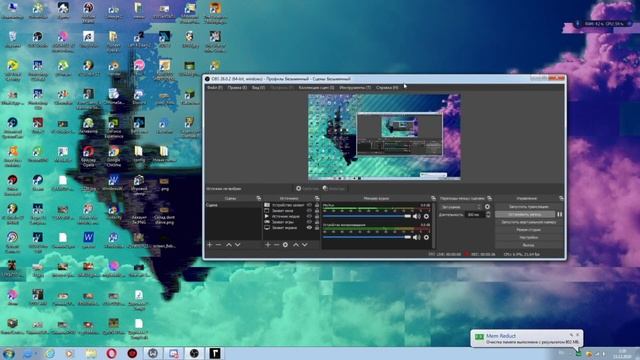The height and width of the screenshot is (360, 640).
Task: Click the Mic/Aux volume slider
Action: point(367,216)
